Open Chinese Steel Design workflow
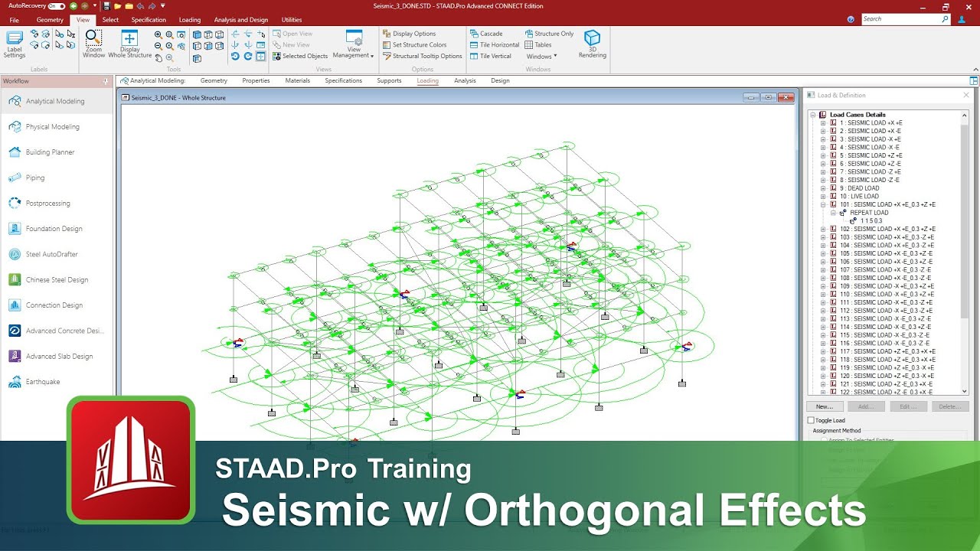The width and height of the screenshot is (980, 551). click(x=57, y=280)
